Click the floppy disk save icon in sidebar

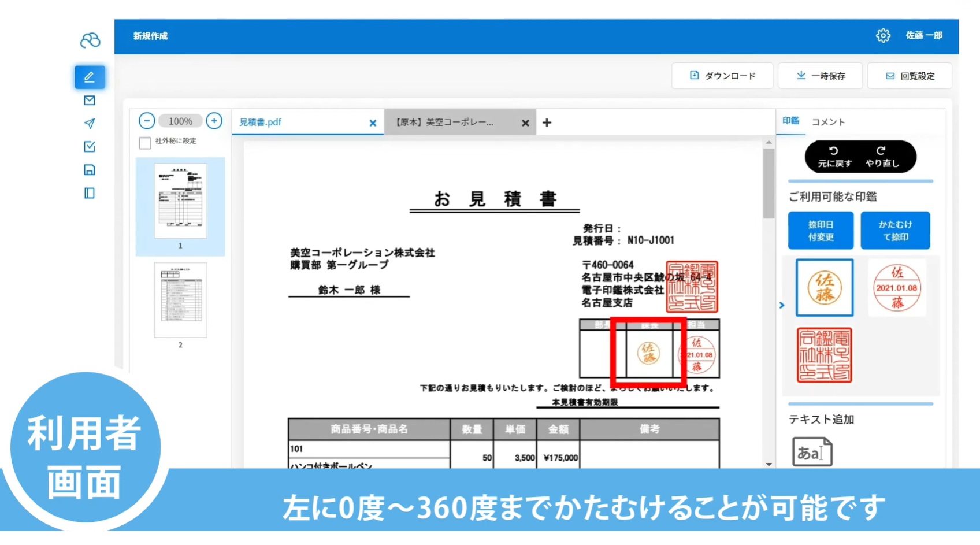pyautogui.click(x=90, y=170)
